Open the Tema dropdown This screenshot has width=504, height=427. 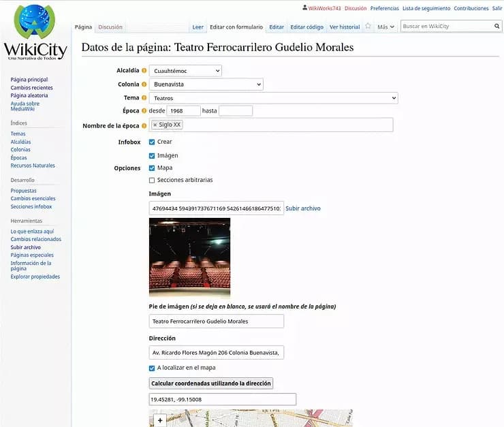point(274,98)
